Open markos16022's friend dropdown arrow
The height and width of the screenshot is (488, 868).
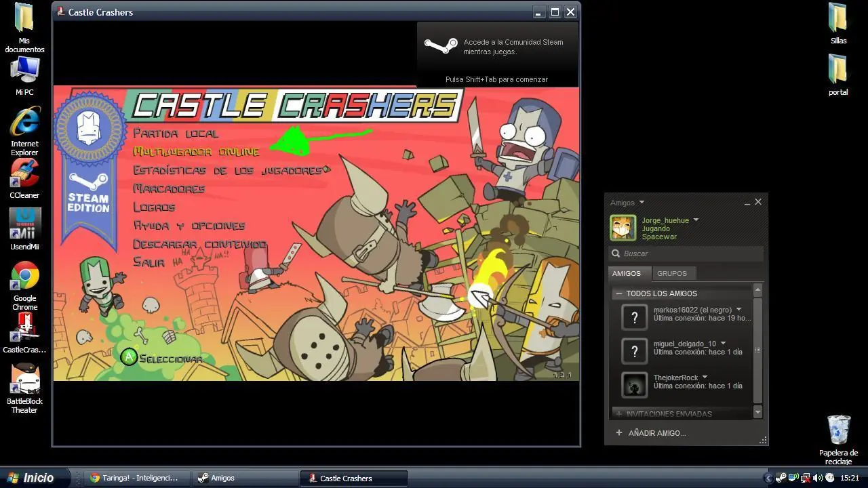(738, 309)
